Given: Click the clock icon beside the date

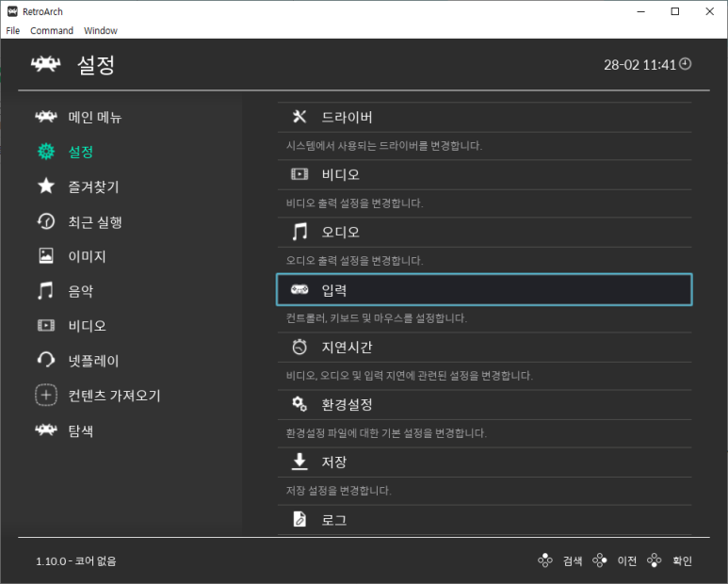Looking at the screenshot, I should coord(686,64).
